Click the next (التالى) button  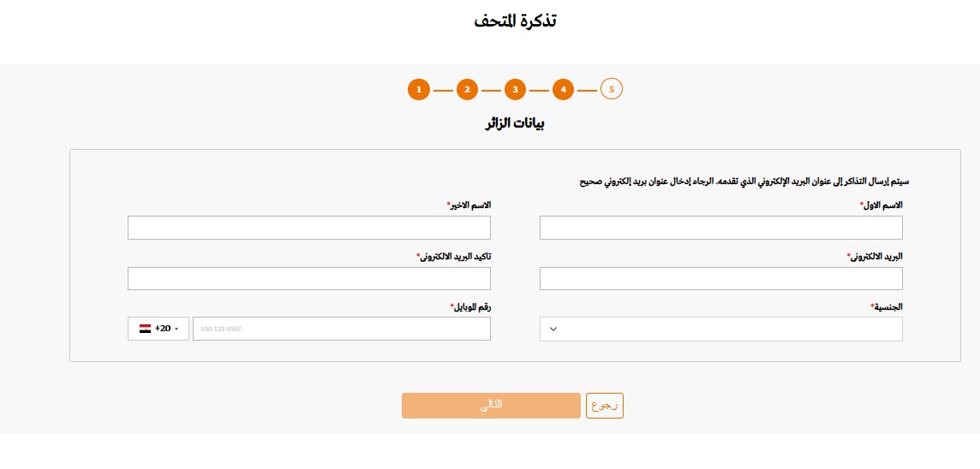point(491,406)
